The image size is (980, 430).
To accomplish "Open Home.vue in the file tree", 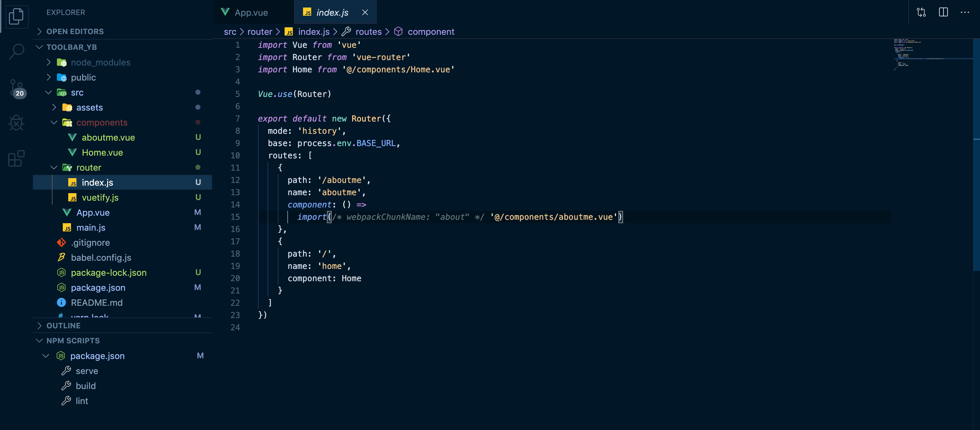I will tap(102, 152).
